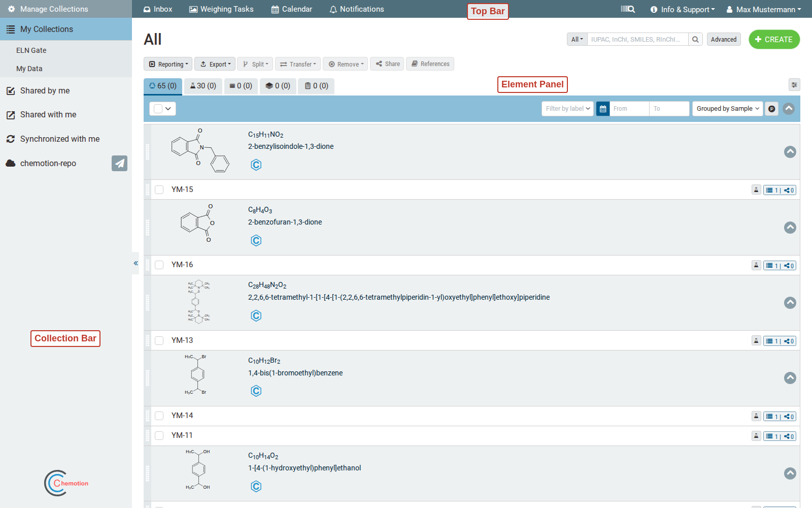This screenshot has width=812, height=508.
Task: Click the Advanced search button
Action: [x=724, y=39]
